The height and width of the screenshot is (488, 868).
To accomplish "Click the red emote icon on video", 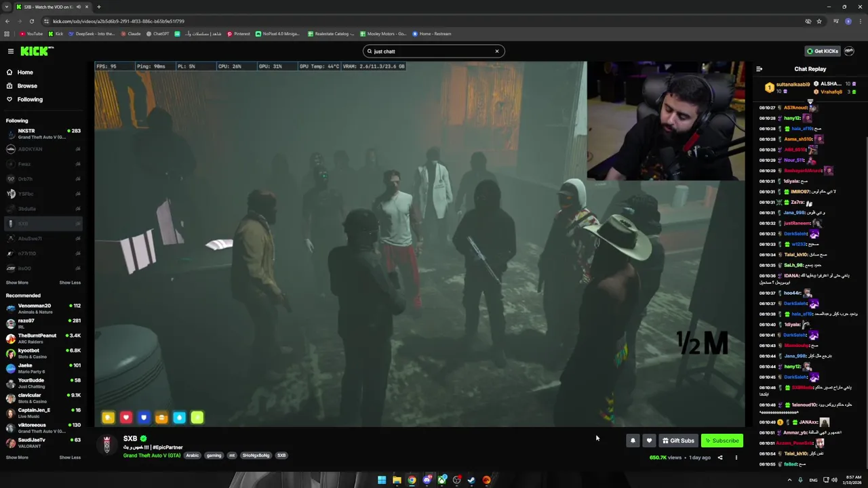I will tap(126, 418).
